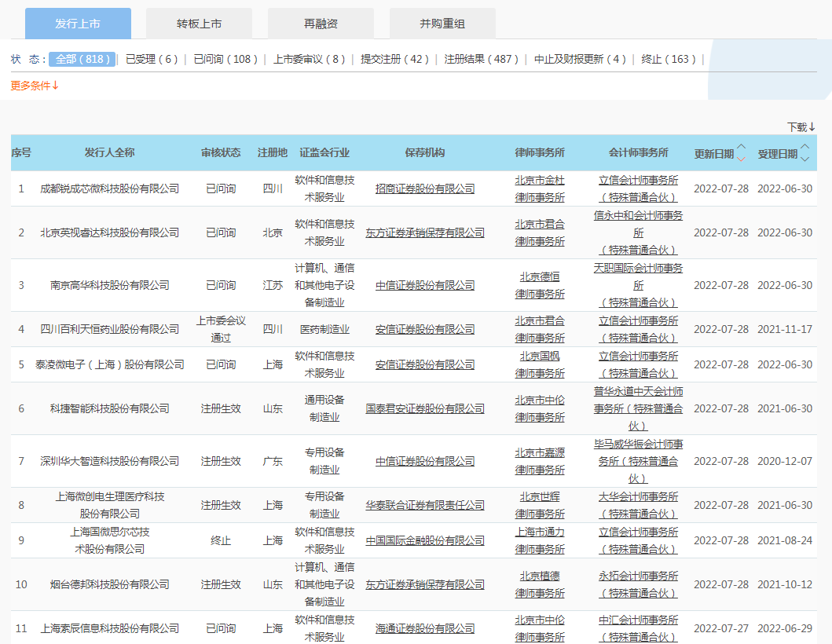This screenshot has height=644, width=832.
Task: Open the 再融资 tab
Action: coord(321,24)
